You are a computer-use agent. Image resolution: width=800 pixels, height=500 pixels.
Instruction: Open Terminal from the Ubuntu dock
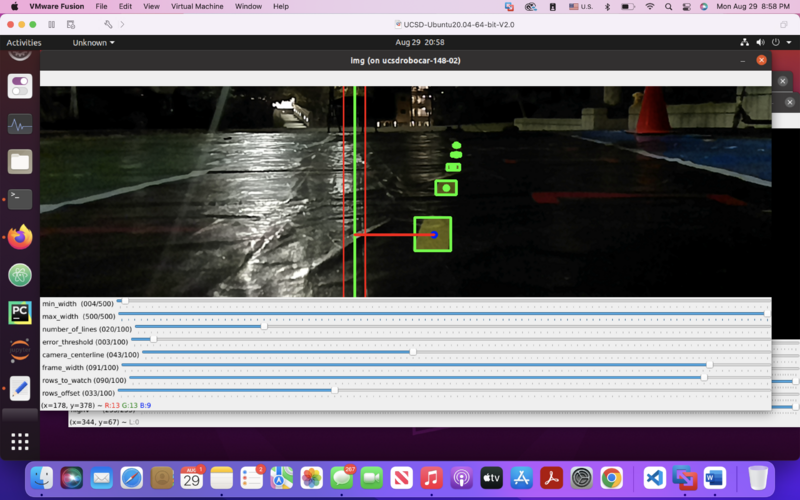(20, 199)
